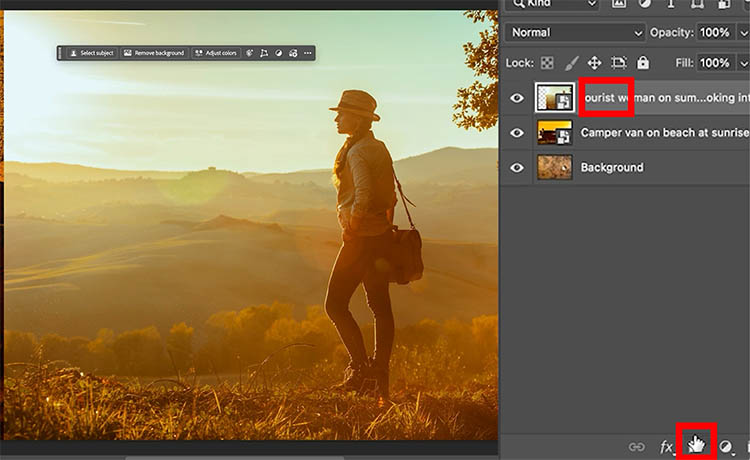Click the Add layer mask icon

[696, 446]
